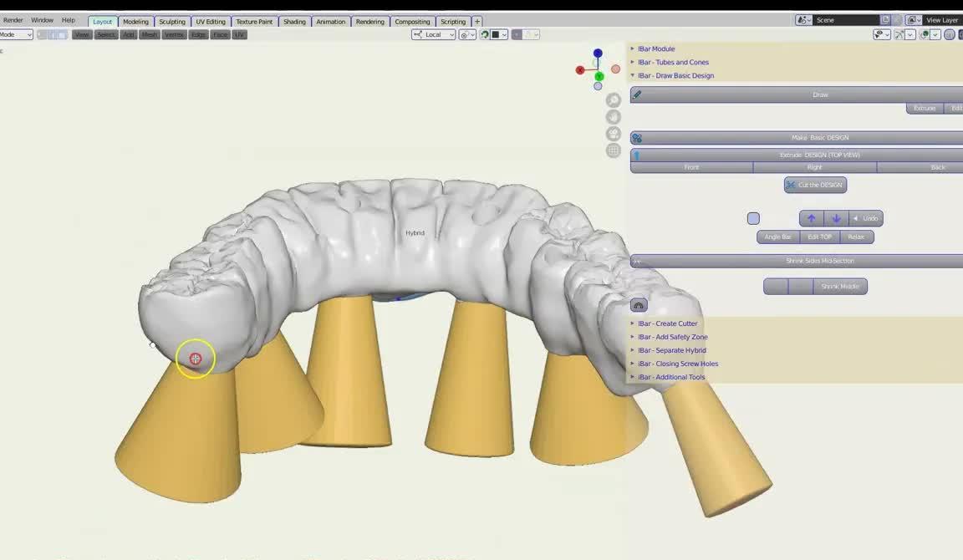Open object visibility eye dropdown
This screenshot has height=560, width=963.
pos(882,35)
